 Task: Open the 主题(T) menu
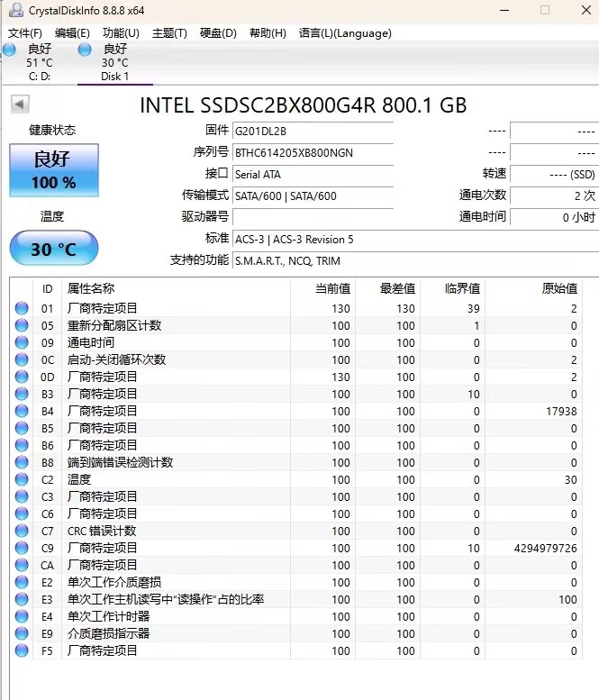pos(169,33)
